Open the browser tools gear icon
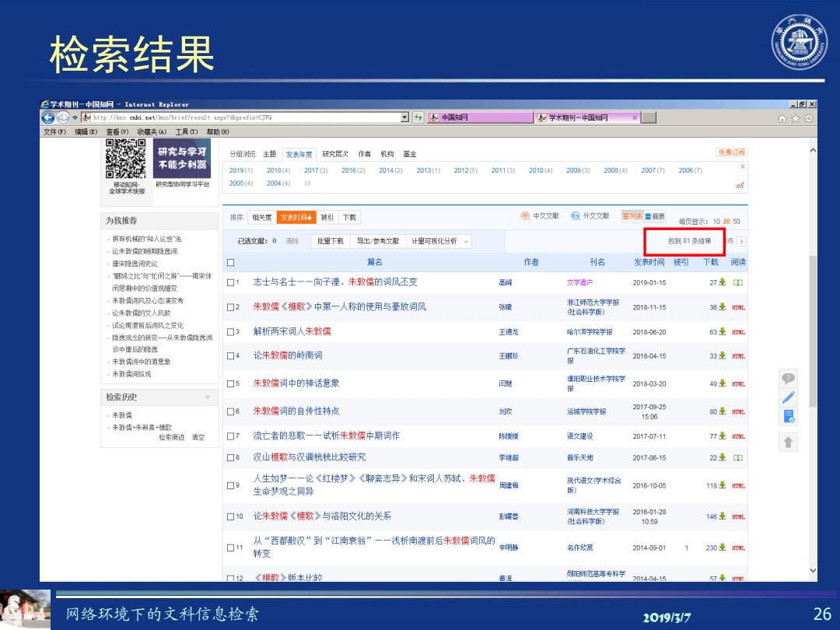 pyautogui.click(x=809, y=118)
